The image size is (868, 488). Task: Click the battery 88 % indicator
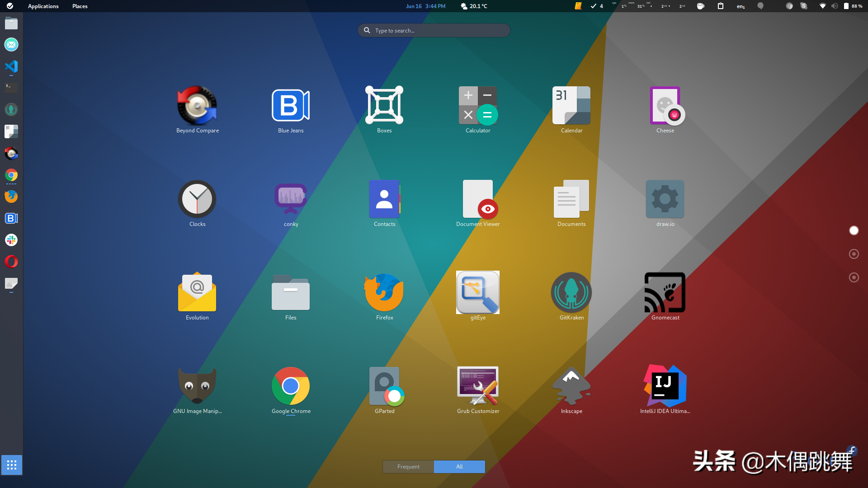853,6
